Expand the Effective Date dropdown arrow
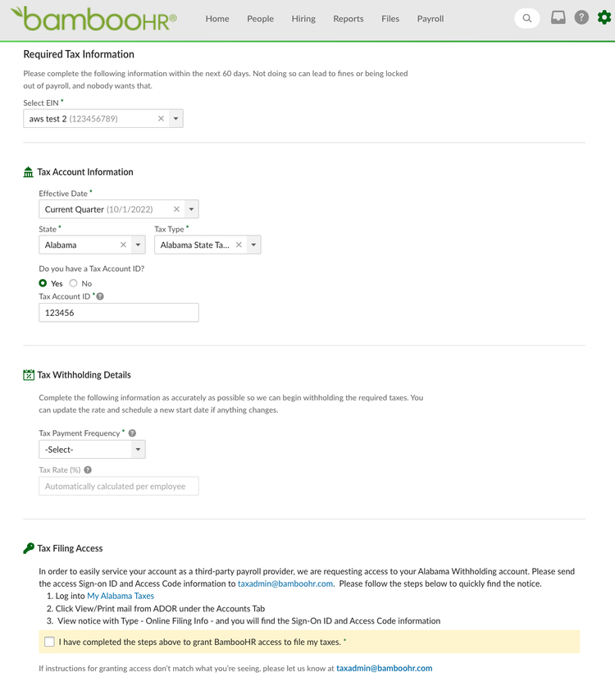 (x=191, y=209)
